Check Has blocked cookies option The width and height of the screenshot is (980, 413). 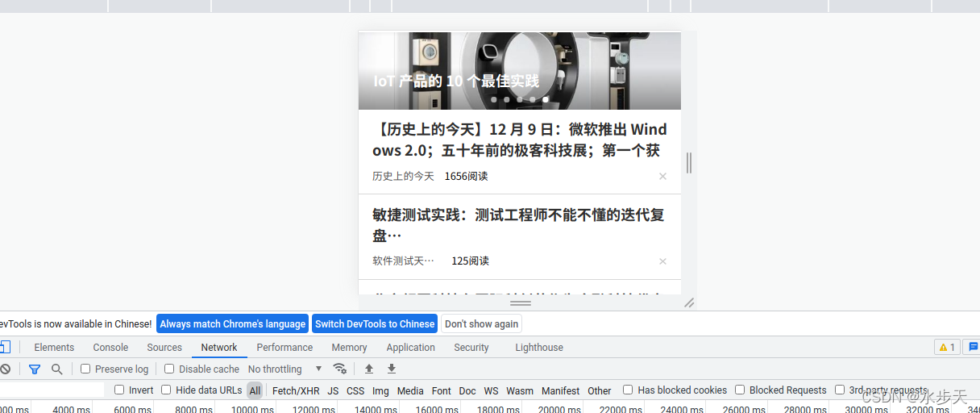click(x=628, y=390)
